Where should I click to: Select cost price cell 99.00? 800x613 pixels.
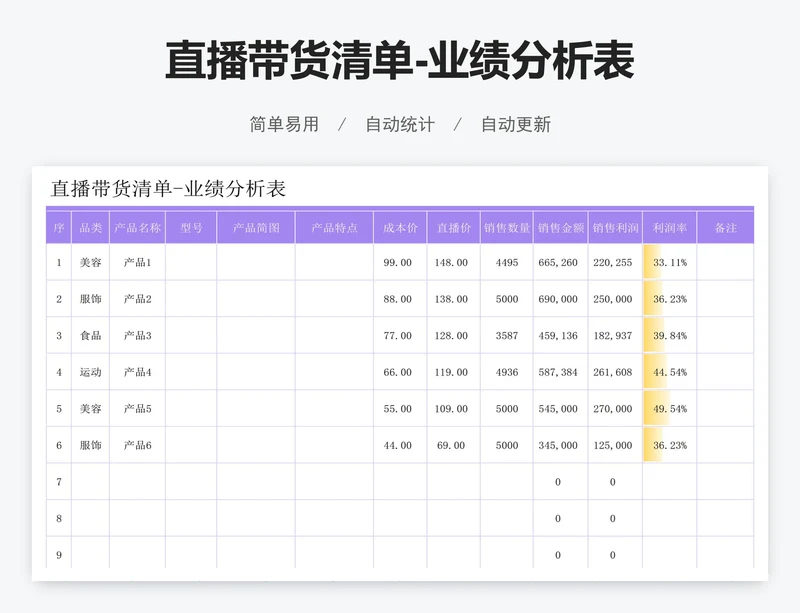pos(400,262)
